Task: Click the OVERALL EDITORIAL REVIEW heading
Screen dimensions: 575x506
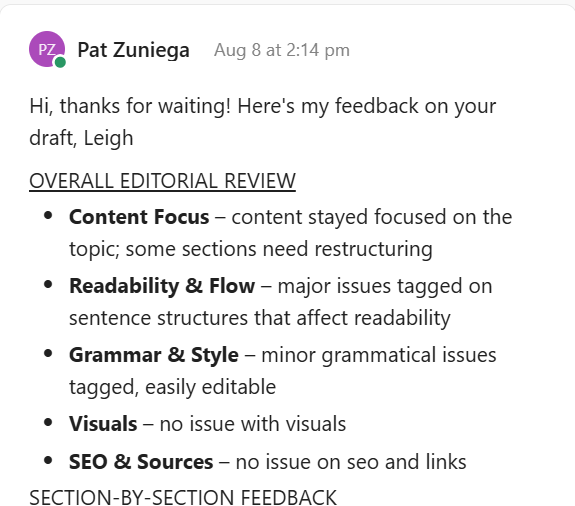Action: coord(162,181)
